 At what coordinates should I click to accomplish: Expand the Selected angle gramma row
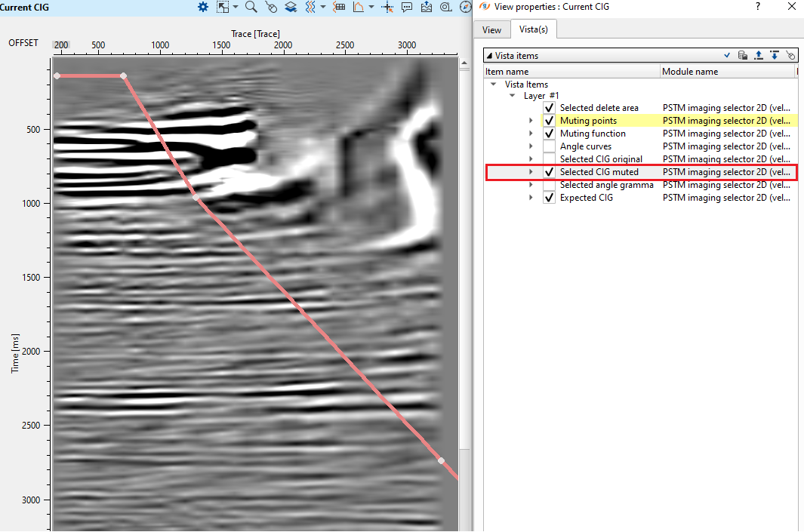point(531,185)
